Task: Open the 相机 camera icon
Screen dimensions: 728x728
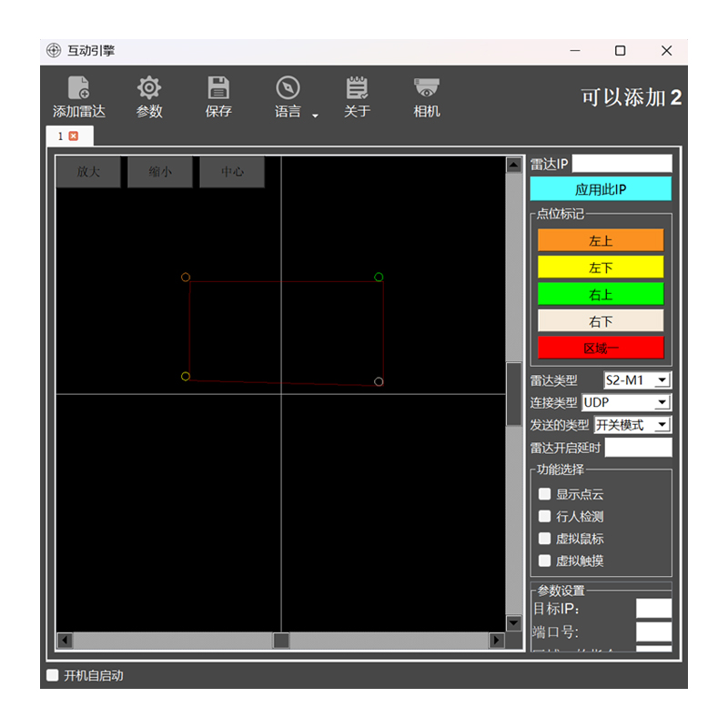Action: [x=427, y=88]
